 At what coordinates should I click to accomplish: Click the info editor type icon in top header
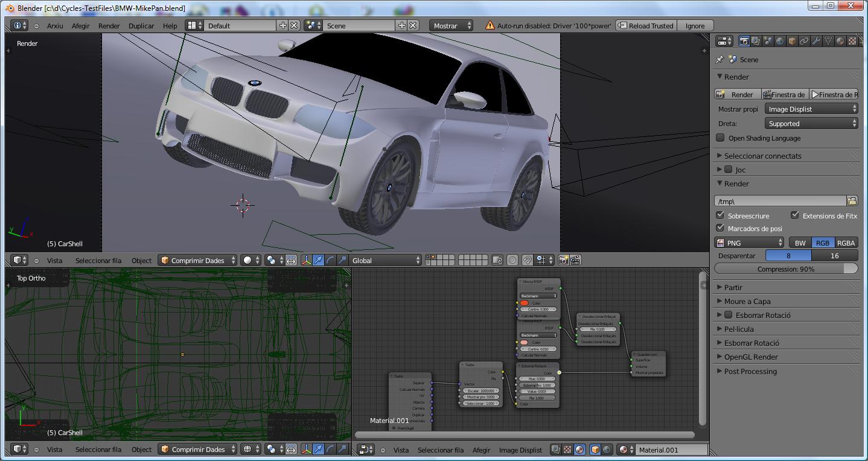(x=19, y=25)
